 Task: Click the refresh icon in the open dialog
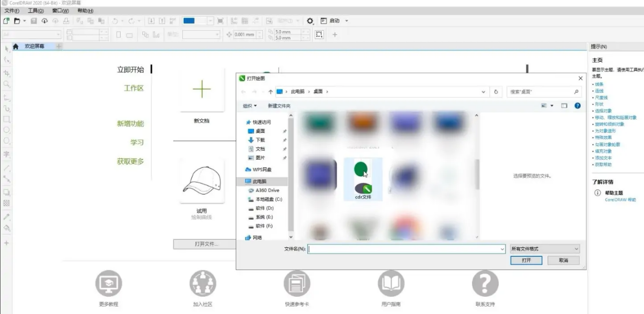click(x=496, y=92)
